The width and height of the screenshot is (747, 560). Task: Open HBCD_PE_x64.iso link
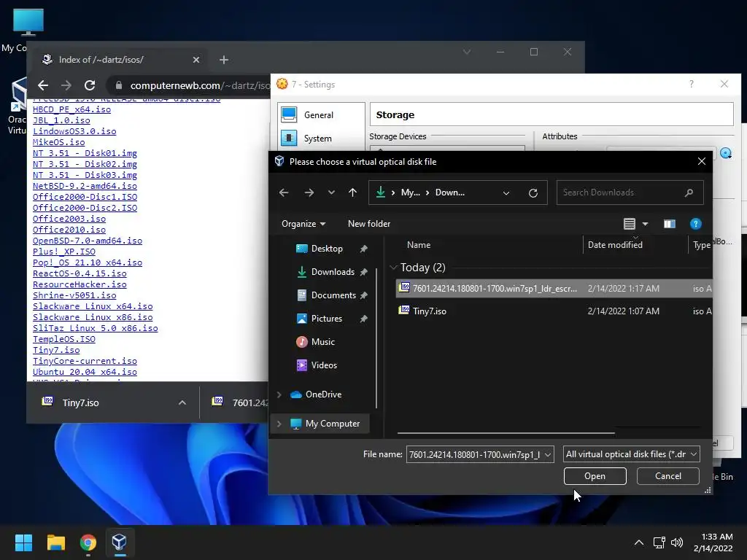[x=71, y=109]
